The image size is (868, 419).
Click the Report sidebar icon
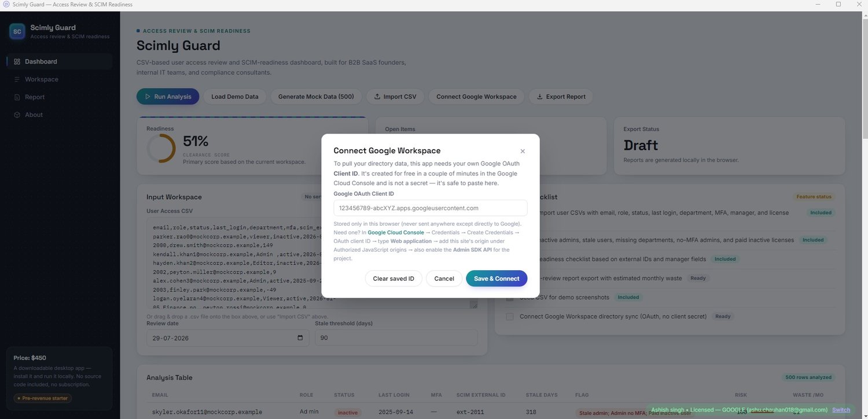17,97
